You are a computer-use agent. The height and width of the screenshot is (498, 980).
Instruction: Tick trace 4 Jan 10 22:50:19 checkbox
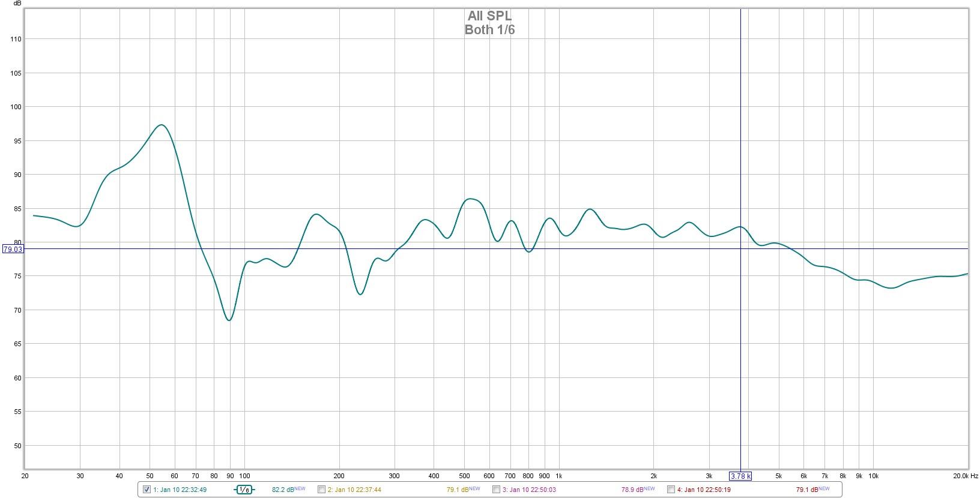pyautogui.click(x=671, y=490)
